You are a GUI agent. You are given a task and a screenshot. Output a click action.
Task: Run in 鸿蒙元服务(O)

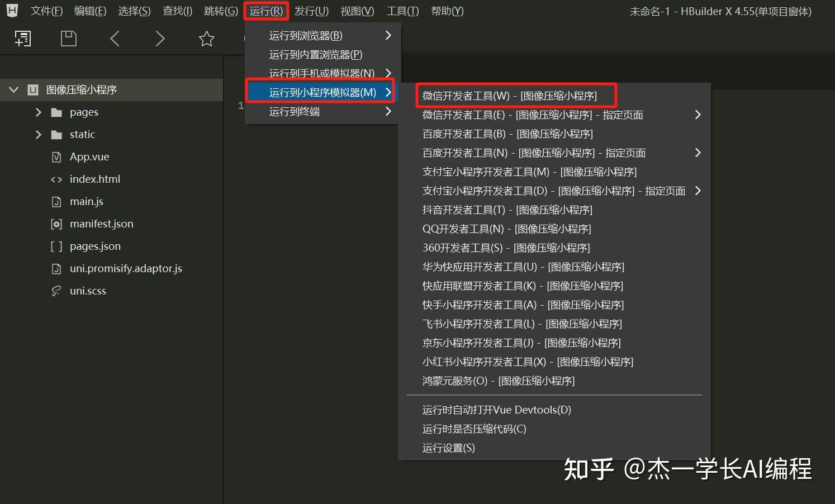point(554,381)
